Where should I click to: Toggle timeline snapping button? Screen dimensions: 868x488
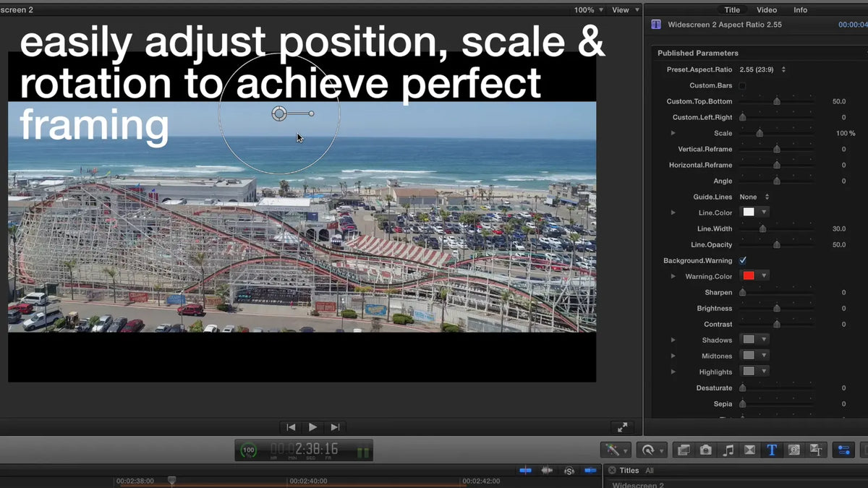[591, 471]
